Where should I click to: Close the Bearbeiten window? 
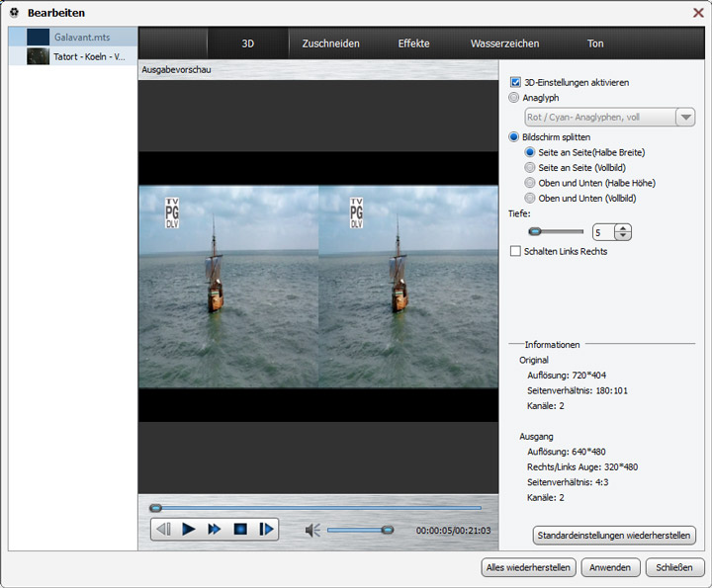click(698, 13)
